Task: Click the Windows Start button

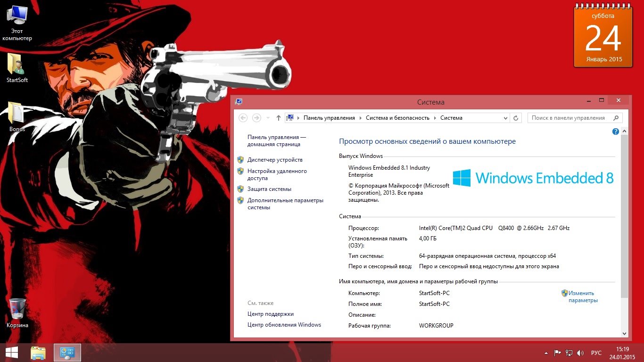Action: [12, 353]
